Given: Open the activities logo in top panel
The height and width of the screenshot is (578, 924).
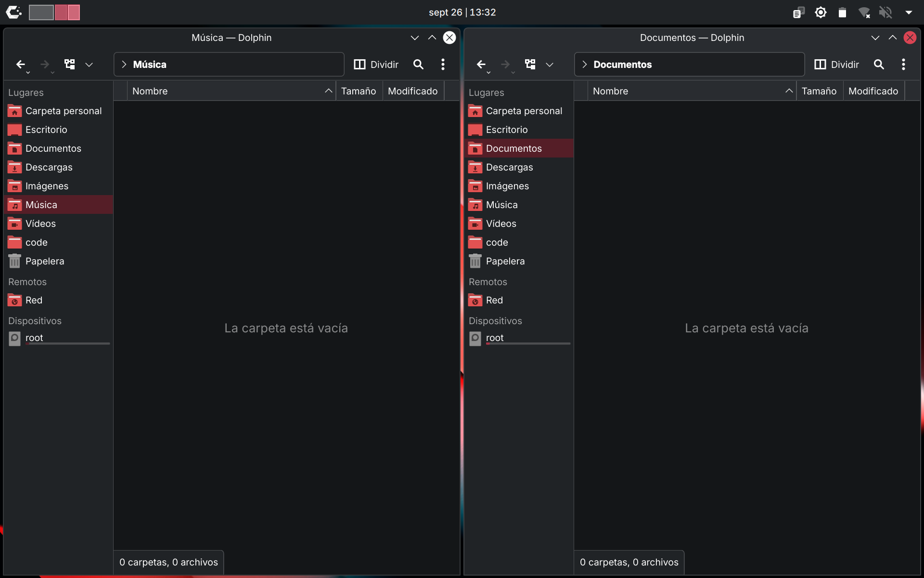Looking at the screenshot, I should click(x=13, y=13).
